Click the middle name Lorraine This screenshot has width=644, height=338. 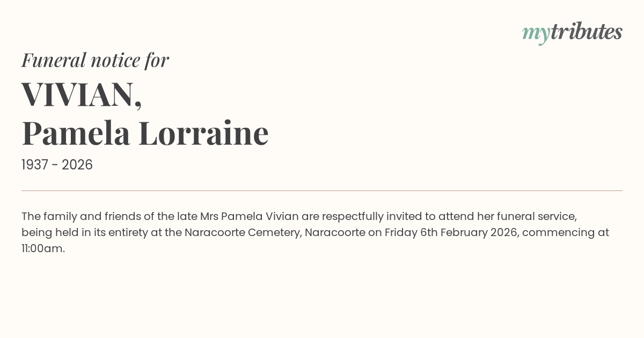203,134
